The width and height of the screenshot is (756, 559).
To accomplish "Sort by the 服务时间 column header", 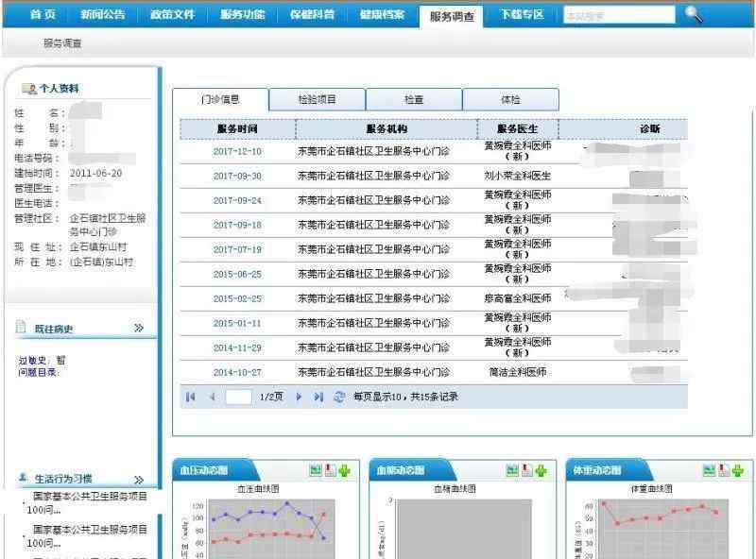I will 238,128.
